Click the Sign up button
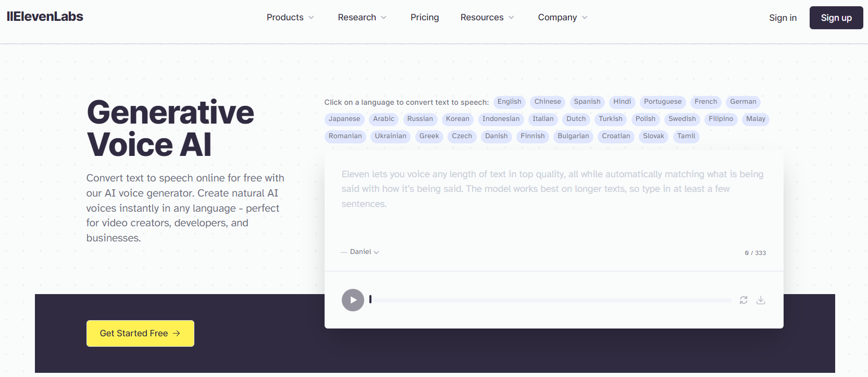 coord(836,17)
